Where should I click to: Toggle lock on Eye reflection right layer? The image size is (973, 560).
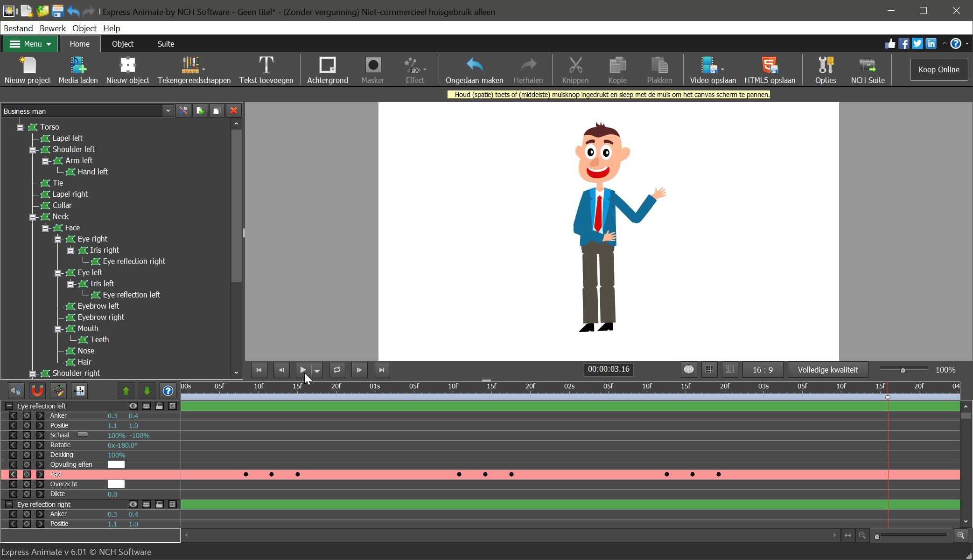click(x=159, y=505)
